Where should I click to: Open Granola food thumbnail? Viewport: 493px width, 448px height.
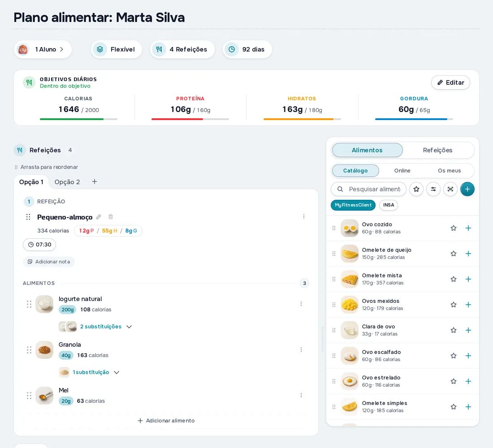click(44, 349)
